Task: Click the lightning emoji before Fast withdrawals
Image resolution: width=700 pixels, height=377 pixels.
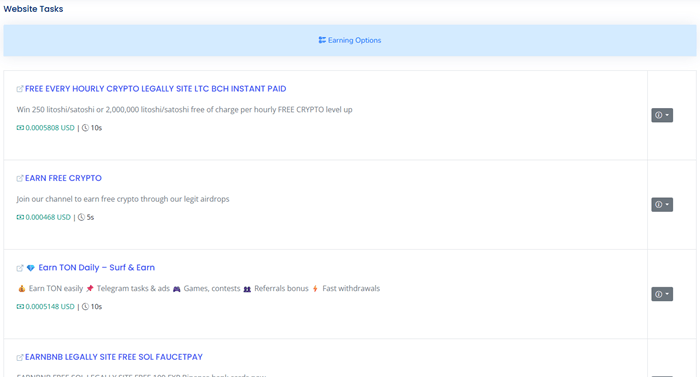Action: [315, 289]
